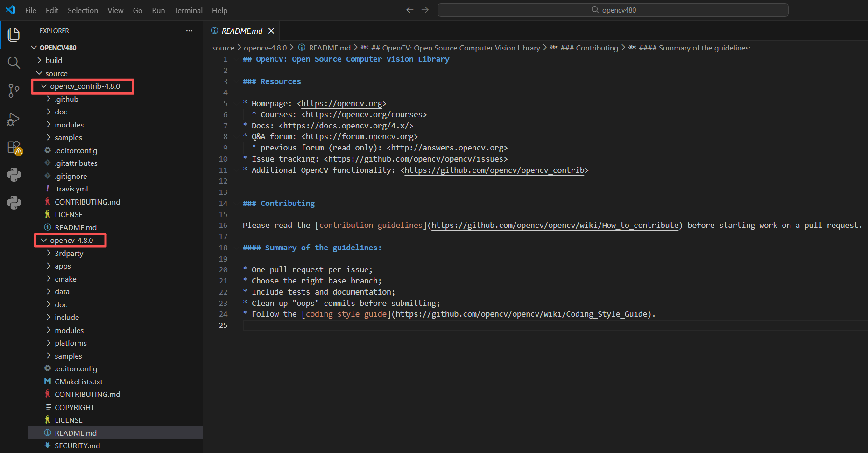This screenshot has height=453, width=868.
Task: Collapse the OPENCV480 root folder
Action: pos(115,48)
